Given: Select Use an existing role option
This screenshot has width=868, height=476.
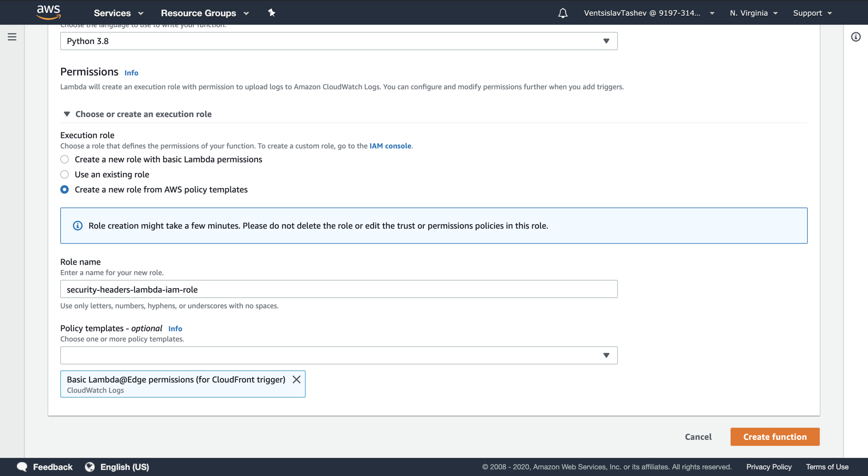Looking at the screenshot, I should coord(64,175).
